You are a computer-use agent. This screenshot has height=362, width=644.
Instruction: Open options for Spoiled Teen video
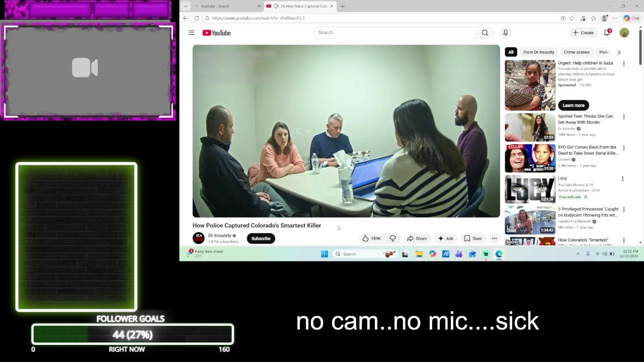(623, 117)
